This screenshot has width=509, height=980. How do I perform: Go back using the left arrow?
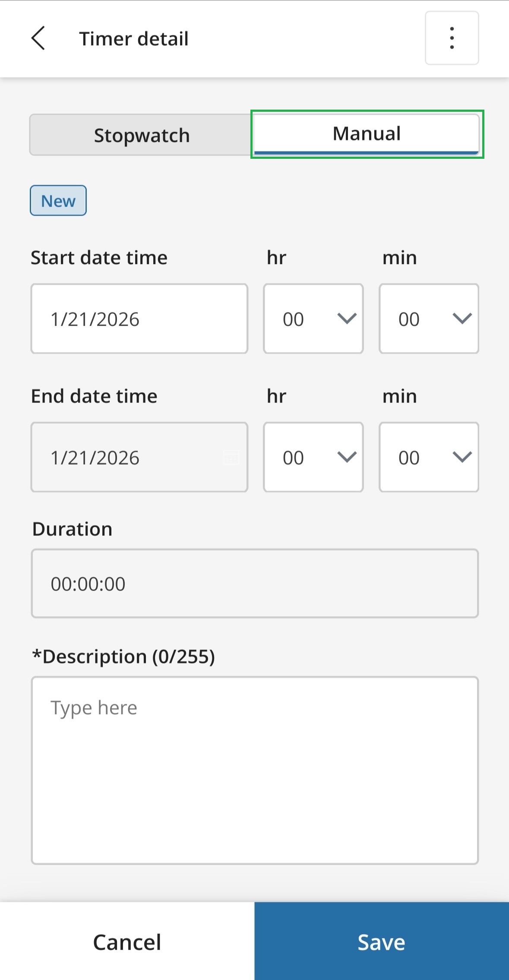[38, 38]
